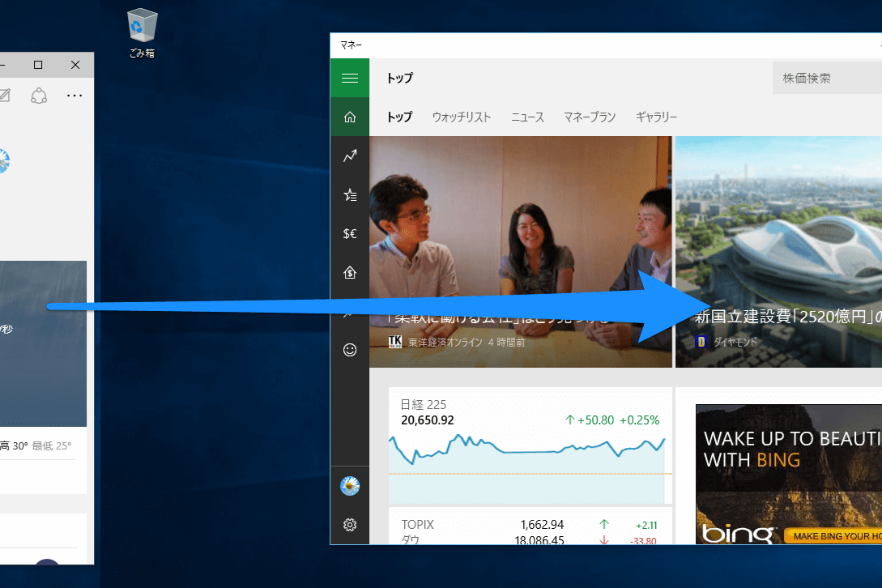Switch to the ギャラリー tab
The image size is (882, 588).
656,117
